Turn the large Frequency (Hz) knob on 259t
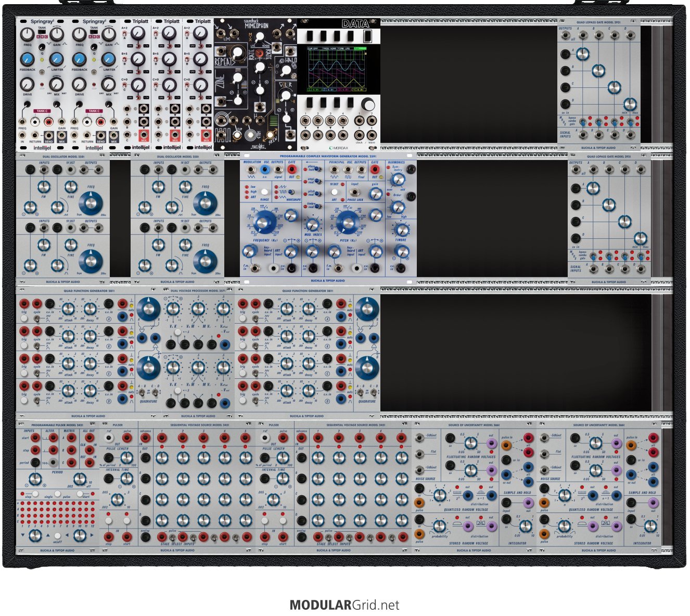690x616 pixels. pos(265,222)
